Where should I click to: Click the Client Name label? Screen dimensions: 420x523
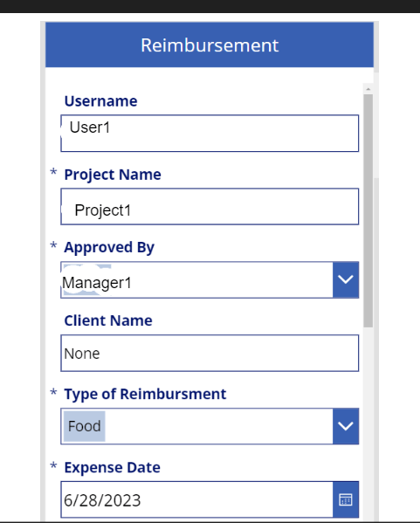(108, 320)
